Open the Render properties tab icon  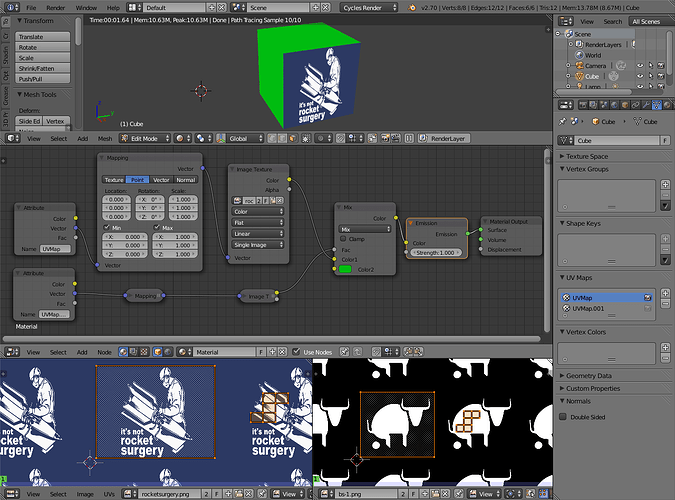point(583,105)
